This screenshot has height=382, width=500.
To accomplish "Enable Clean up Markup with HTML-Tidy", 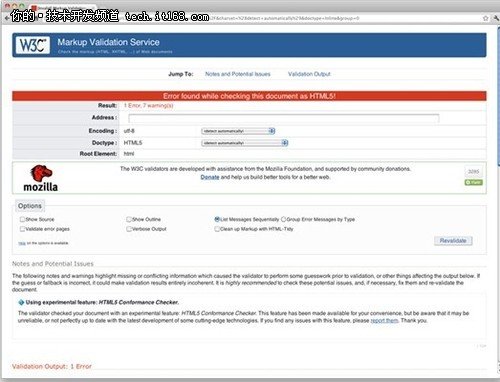I will (x=217, y=229).
